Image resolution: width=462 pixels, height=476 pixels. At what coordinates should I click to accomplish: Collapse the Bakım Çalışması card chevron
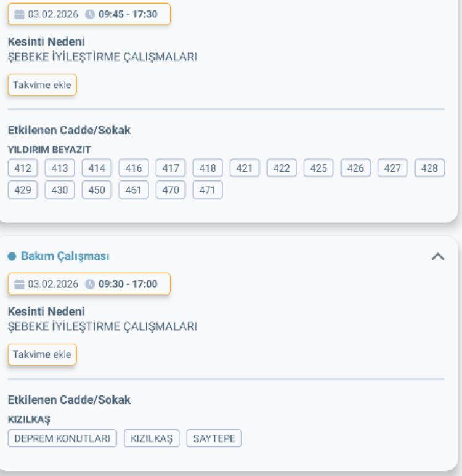pyautogui.click(x=437, y=257)
